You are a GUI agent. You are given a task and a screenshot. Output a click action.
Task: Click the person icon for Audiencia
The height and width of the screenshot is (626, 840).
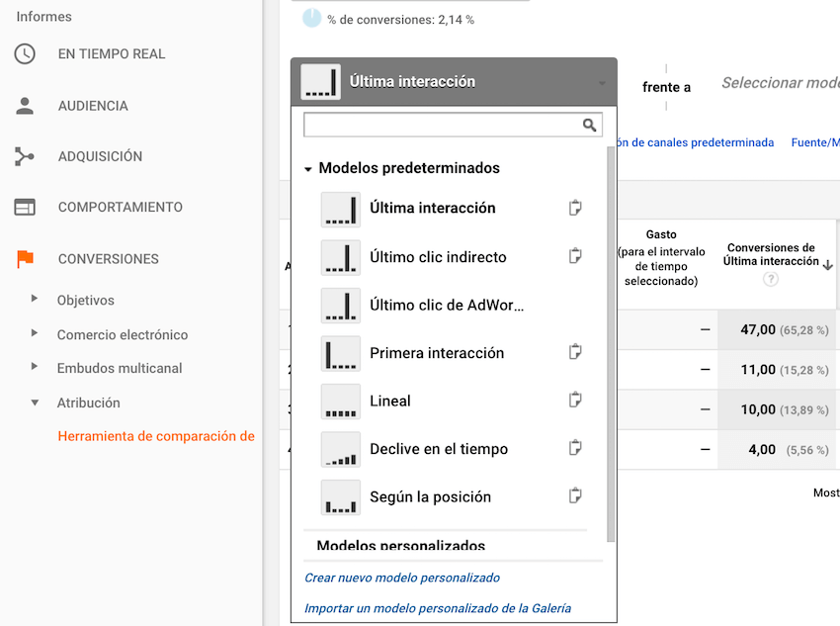point(25,106)
